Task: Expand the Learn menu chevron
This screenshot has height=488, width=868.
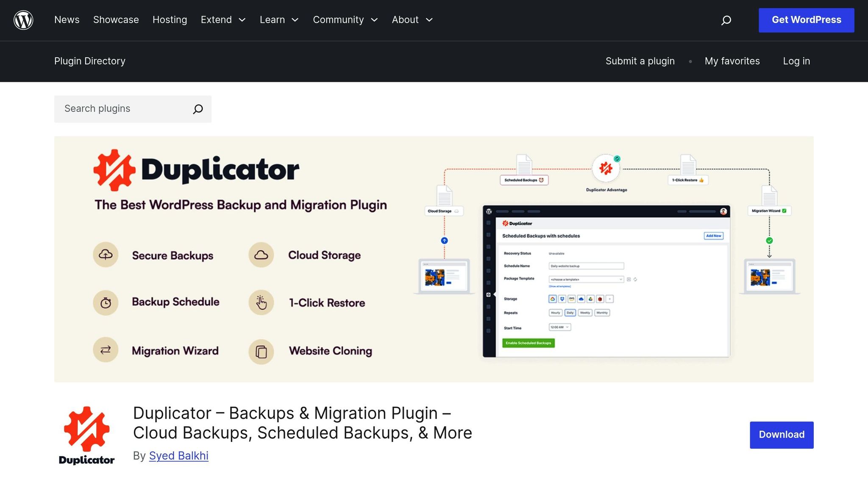Action: tap(295, 20)
